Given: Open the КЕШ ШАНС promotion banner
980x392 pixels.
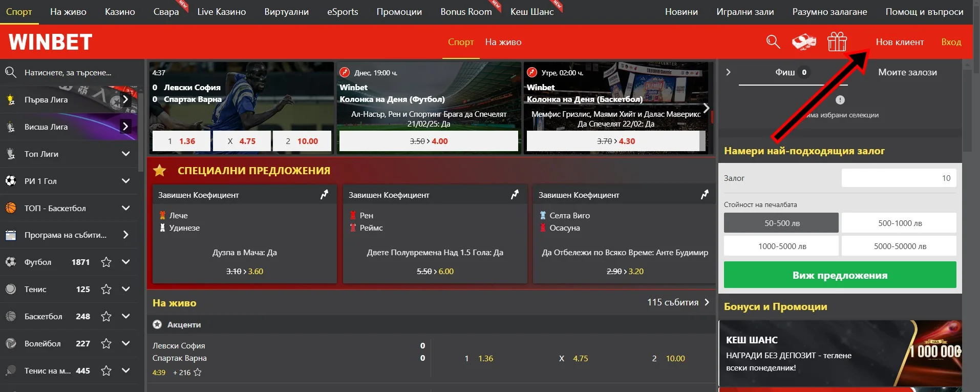Looking at the screenshot, I should point(840,353).
